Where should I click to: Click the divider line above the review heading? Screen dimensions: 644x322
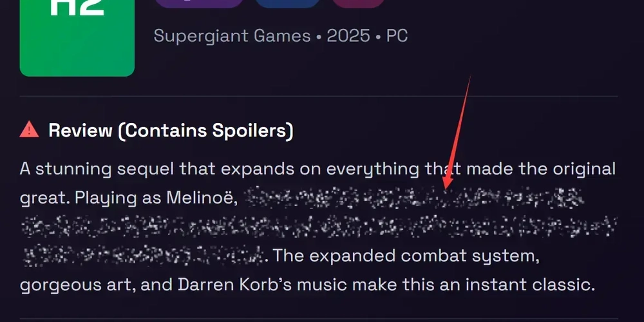coord(319,96)
